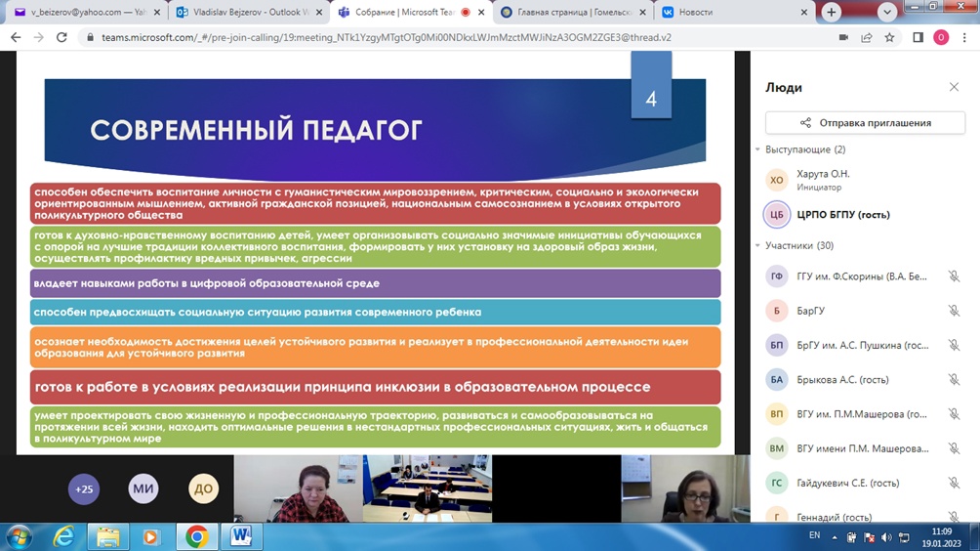
Task: Open the browser tab search dropdown
Action: pos(886,13)
